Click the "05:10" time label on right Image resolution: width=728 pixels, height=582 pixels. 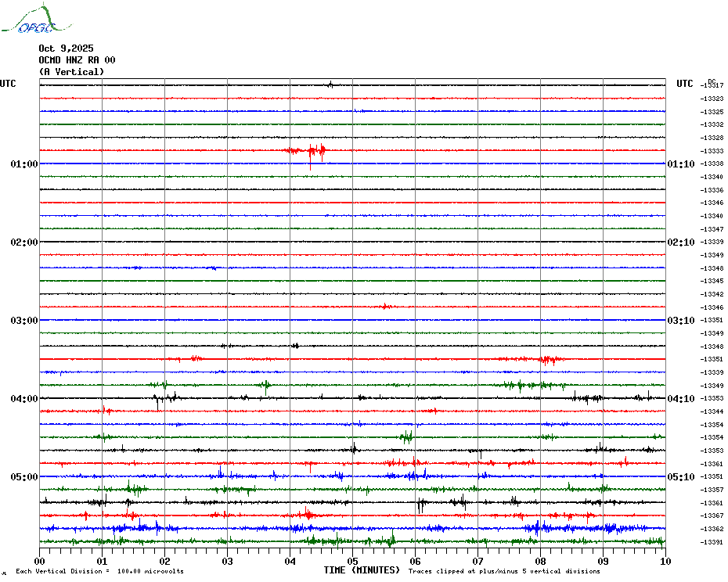point(681,477)
